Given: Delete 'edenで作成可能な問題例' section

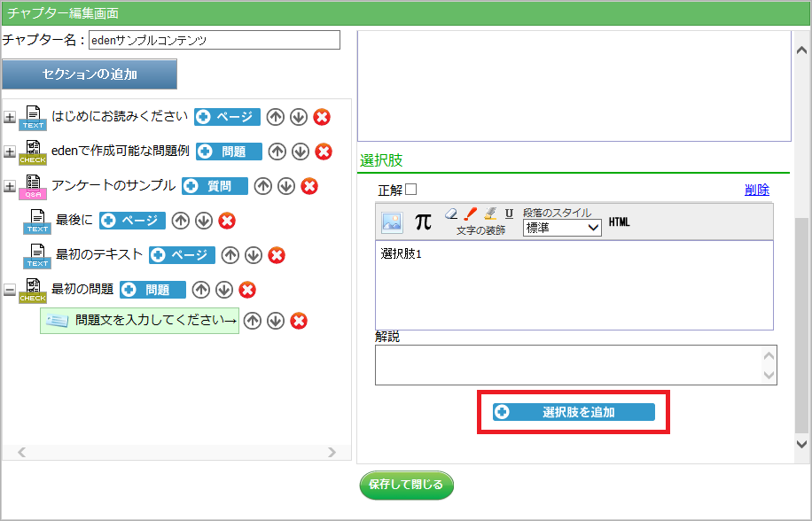Looking at the screenshot, I should pos(324,152).
